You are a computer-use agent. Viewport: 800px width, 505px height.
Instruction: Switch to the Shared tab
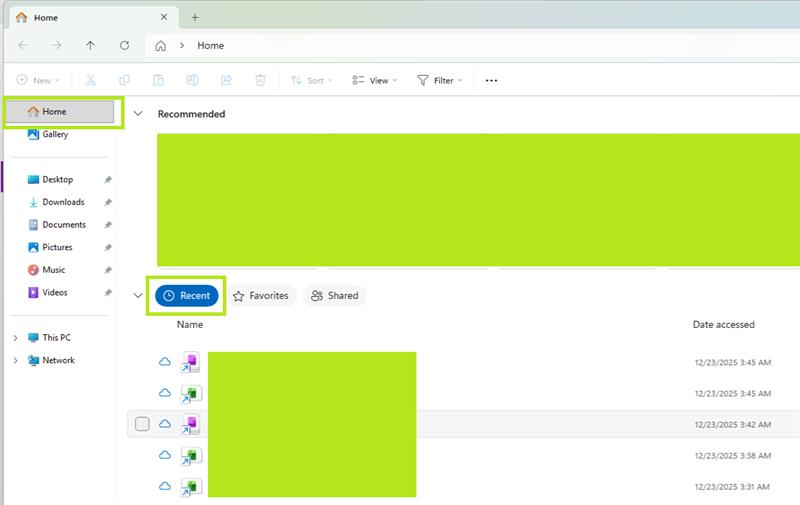point(335,296)
